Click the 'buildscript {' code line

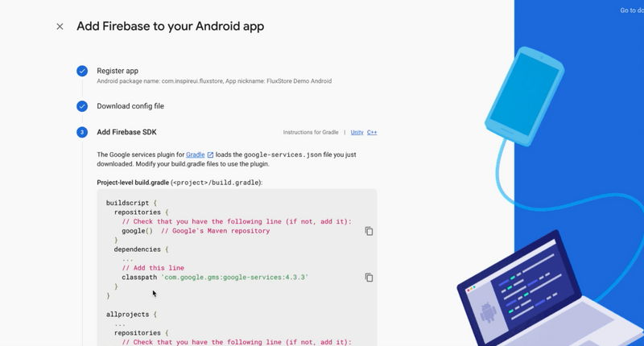click(131, 203)
